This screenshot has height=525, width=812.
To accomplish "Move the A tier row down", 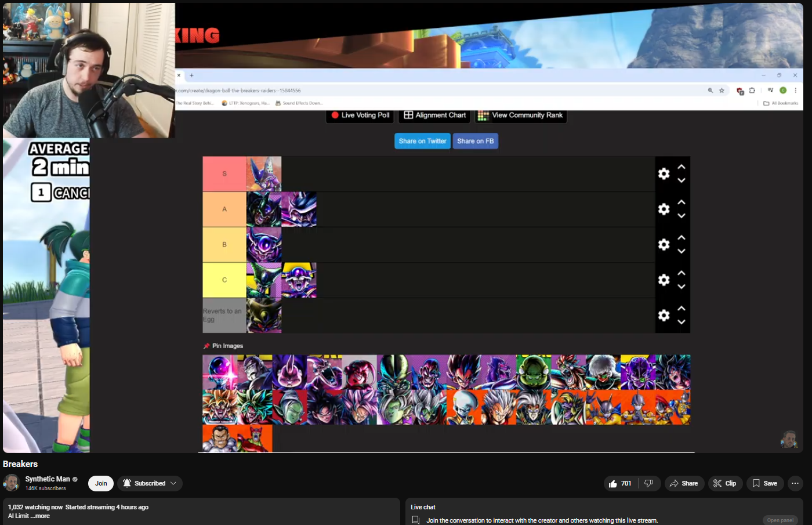I will (x=681, y=216).
